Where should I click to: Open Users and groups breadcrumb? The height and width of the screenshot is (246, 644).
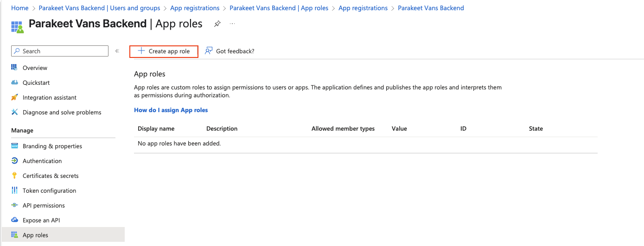tap(99, 8)
